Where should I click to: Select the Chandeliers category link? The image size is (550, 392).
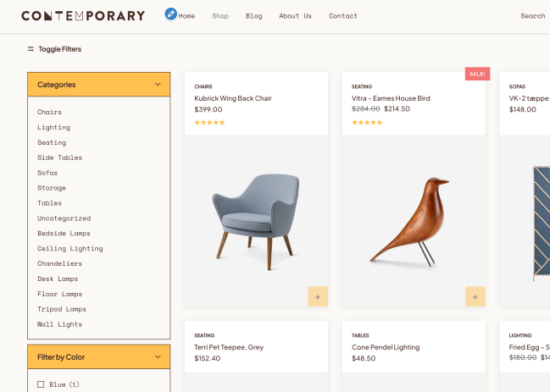pos(58,263)
